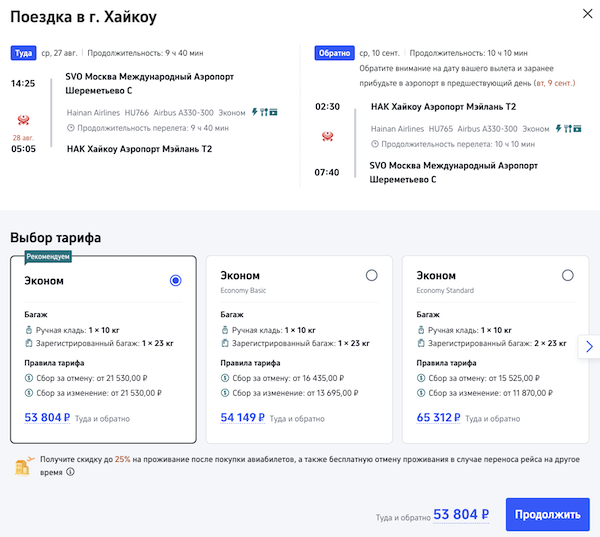Click the blue Обратно direction tag
The height and width of the screenshot is (537, 600).
pos(332,53)
